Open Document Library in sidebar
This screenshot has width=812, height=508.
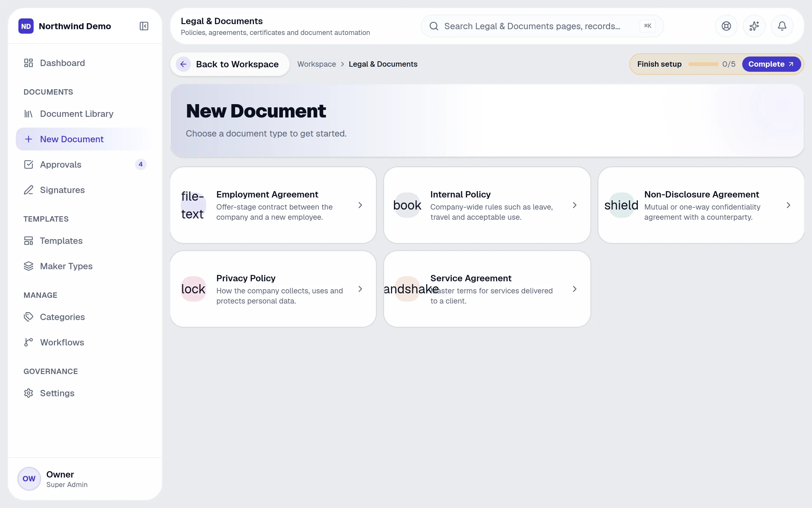pyautogui.click(x=85, y=114)
